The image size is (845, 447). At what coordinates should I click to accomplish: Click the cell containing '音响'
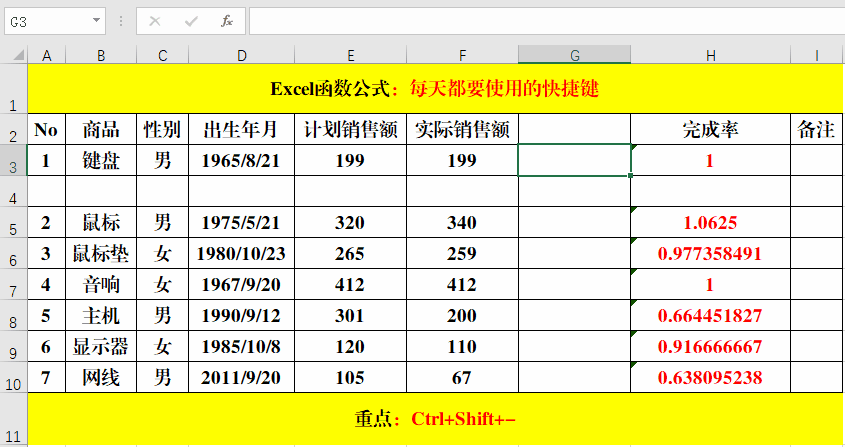(x=101, y=284)
